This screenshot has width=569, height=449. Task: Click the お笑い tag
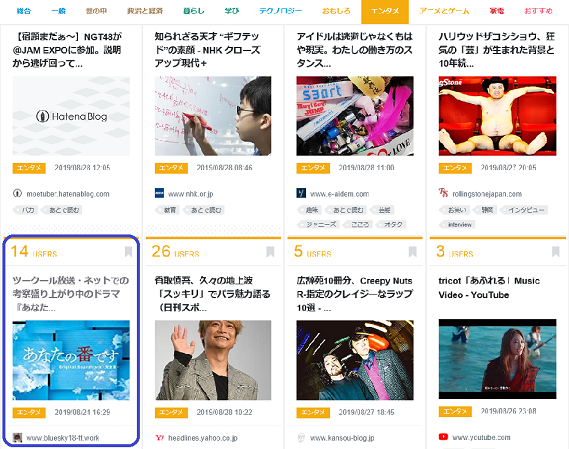pos(455,210)
